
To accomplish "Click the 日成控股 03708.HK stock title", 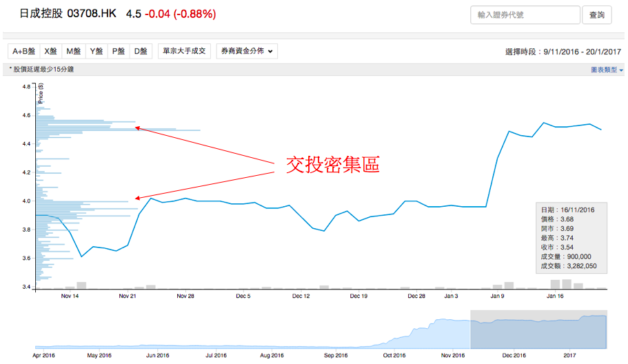I will point(68,14).
